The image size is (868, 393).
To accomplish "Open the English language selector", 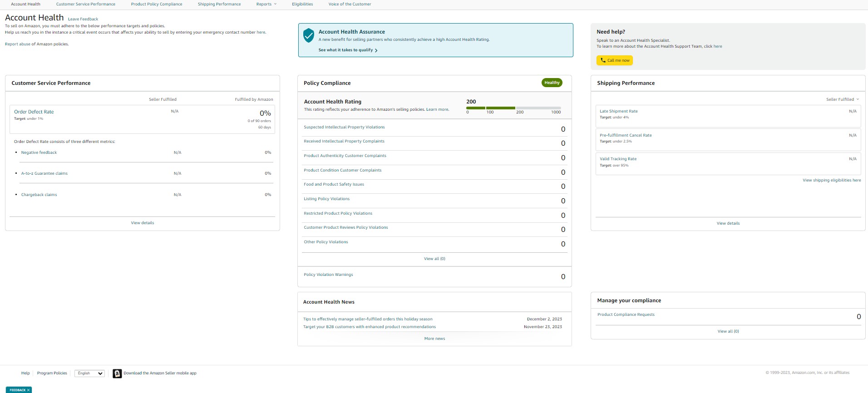I will click(90, 373).
